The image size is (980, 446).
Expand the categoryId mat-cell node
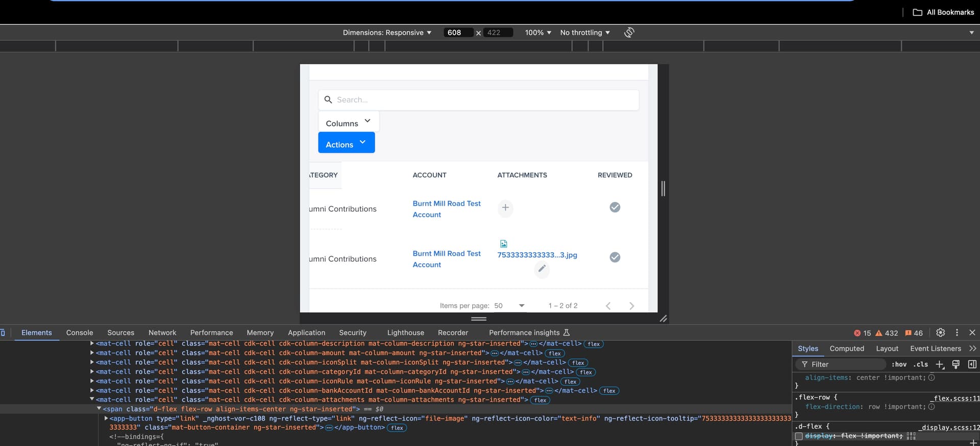click(92, 371)
